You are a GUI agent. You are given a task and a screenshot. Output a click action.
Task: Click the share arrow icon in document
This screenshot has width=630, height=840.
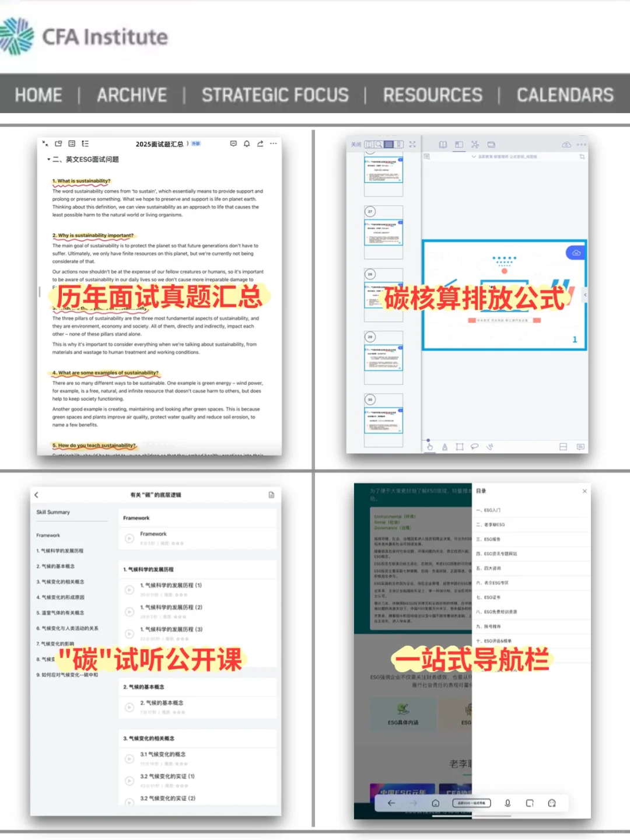[260, 143]
